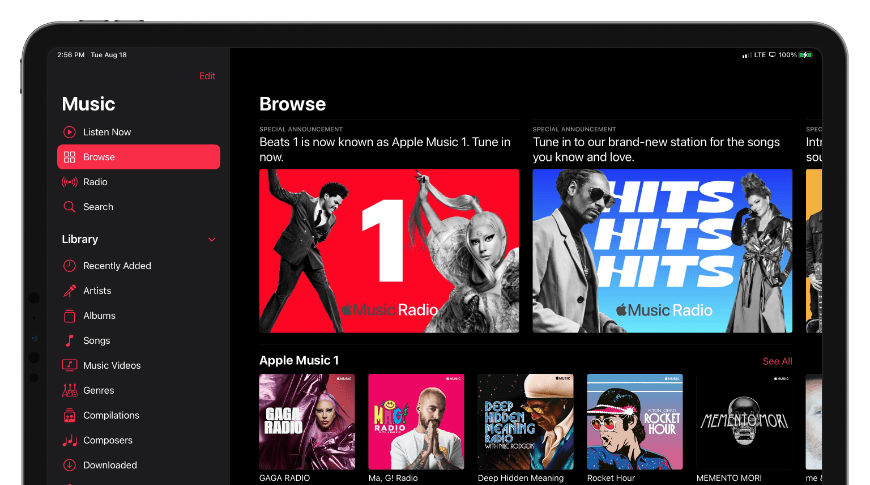This screenshot has width=870, height=485.
Task: Click the Radio broadcast waves icon
Action: tap(69, 182)
